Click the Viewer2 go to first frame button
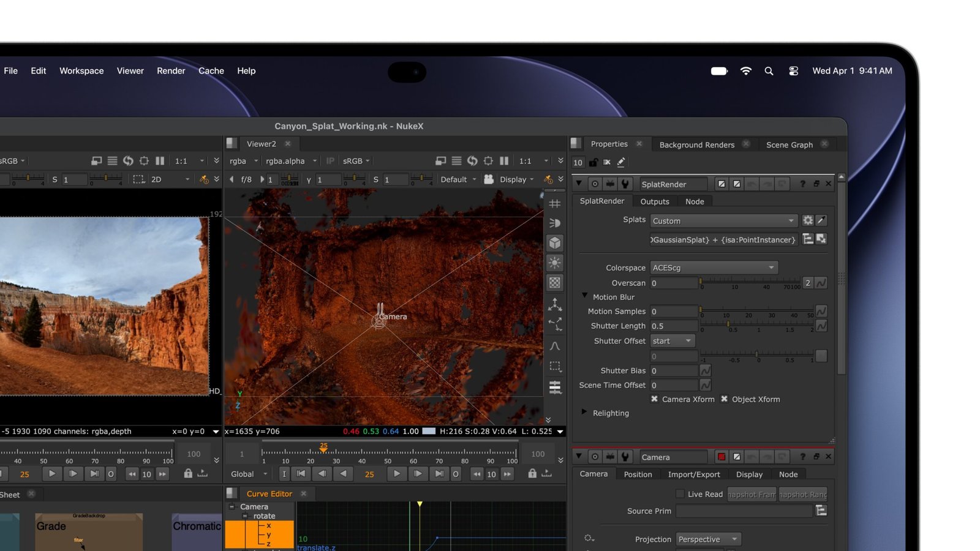The image size is (980, 551). (301, 473)
